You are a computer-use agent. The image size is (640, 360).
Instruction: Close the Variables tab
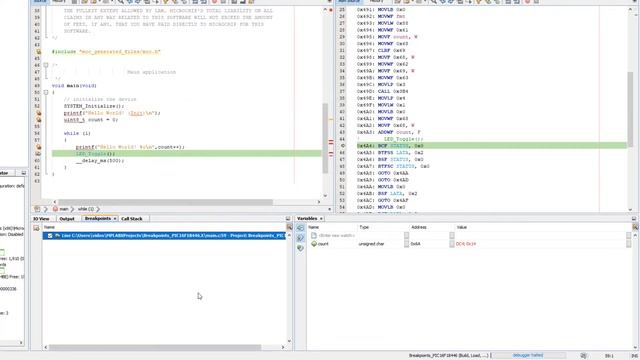pyautogui.click(x=321, y=219)
